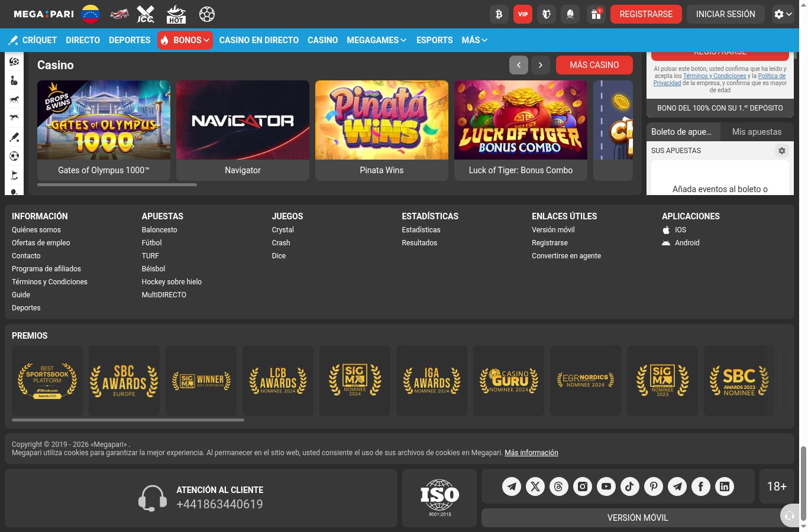Open the Pinata Wins game card
The image size is (808, 532).
(382, 131)
